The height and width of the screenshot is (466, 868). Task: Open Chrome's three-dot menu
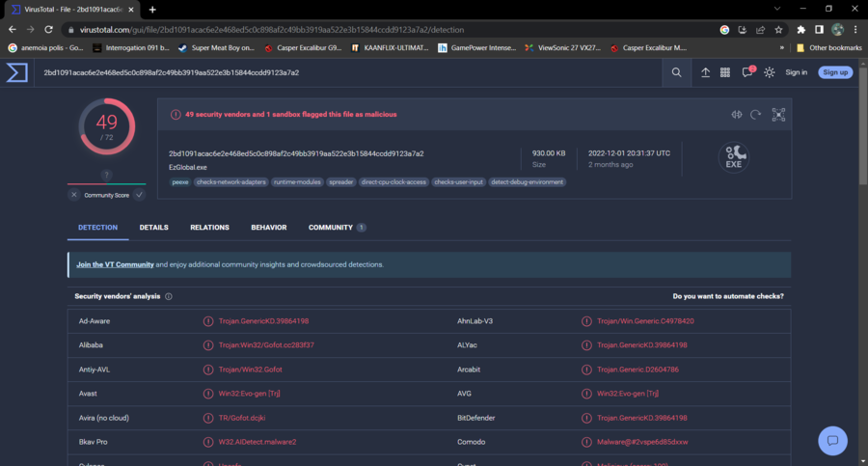click(x=855, y=30)
